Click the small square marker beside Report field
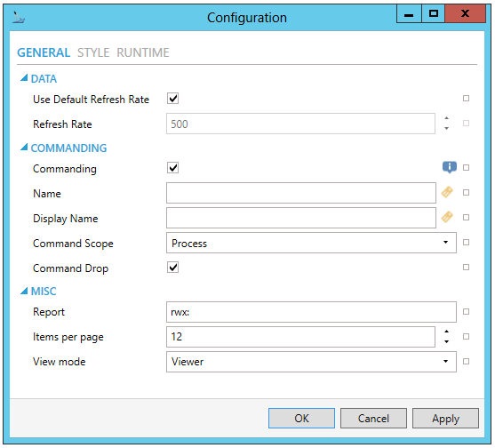The height and width of the screenshot is (448, 495). [466, 312]
